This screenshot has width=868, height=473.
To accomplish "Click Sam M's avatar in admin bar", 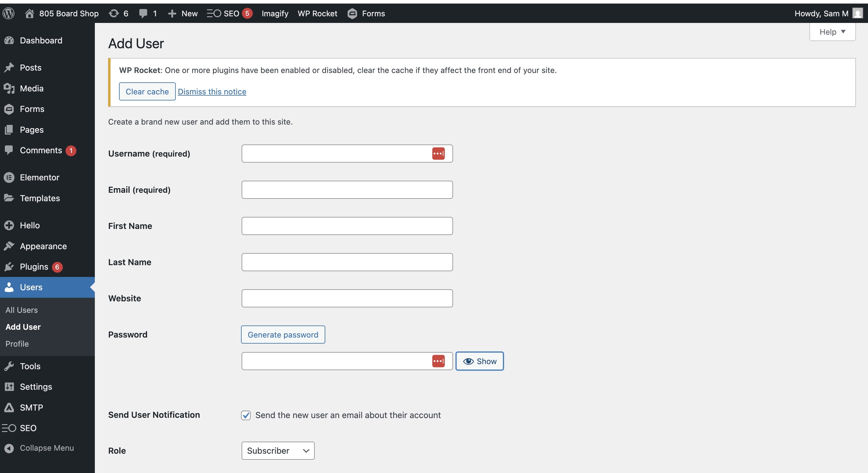I will (x=857, y=14).
